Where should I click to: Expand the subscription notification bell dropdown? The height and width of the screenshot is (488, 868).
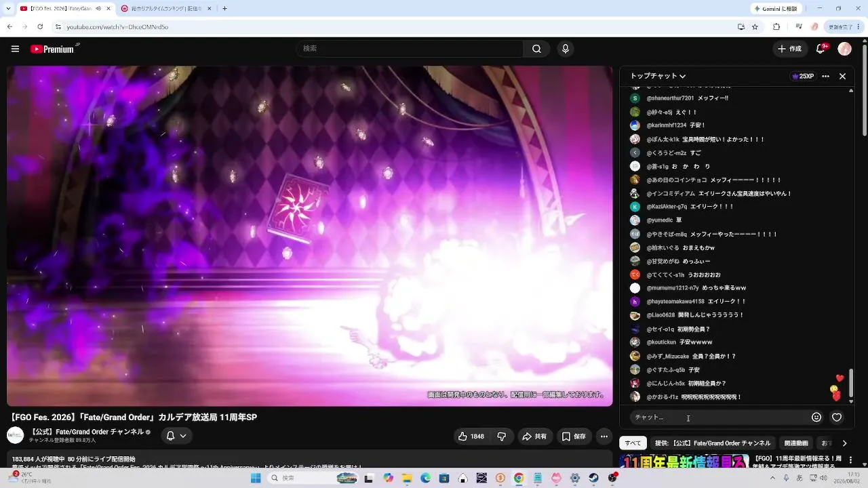click(x=176, y=436)
